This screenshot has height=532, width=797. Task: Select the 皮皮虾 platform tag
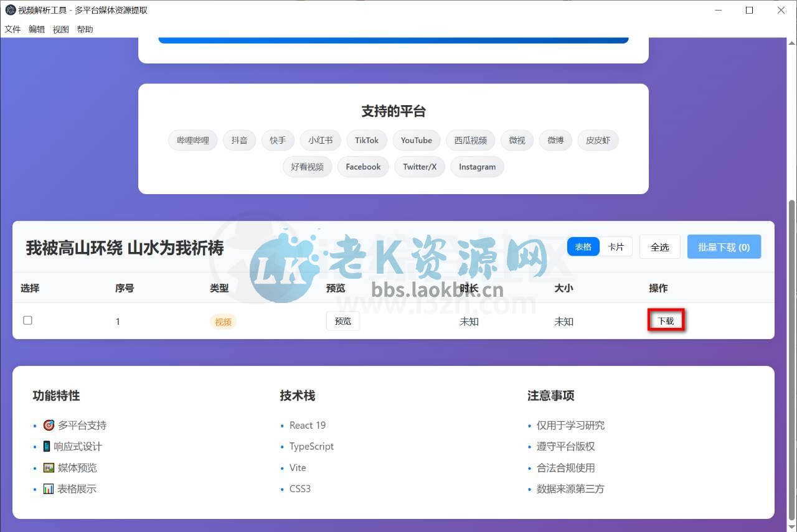pos(598,141)
